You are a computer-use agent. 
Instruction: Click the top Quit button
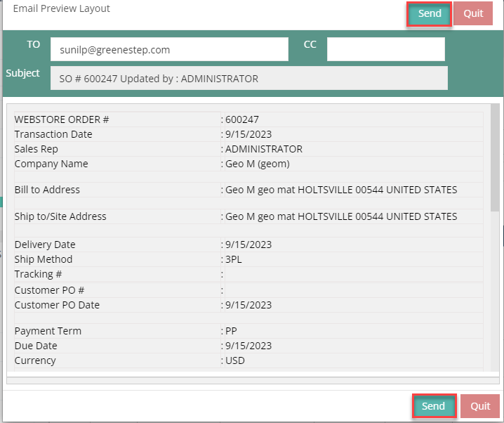[472, 14]
